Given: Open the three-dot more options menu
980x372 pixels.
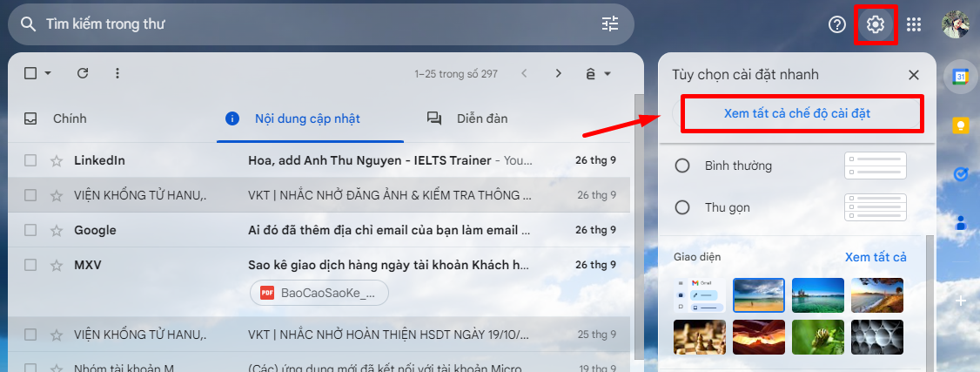Looking at the screenshot, I should 117,74.
